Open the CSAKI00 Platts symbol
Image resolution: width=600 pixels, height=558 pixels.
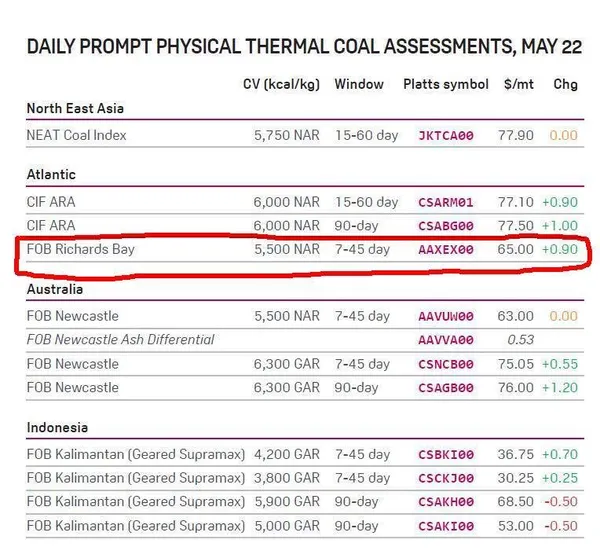446,526
